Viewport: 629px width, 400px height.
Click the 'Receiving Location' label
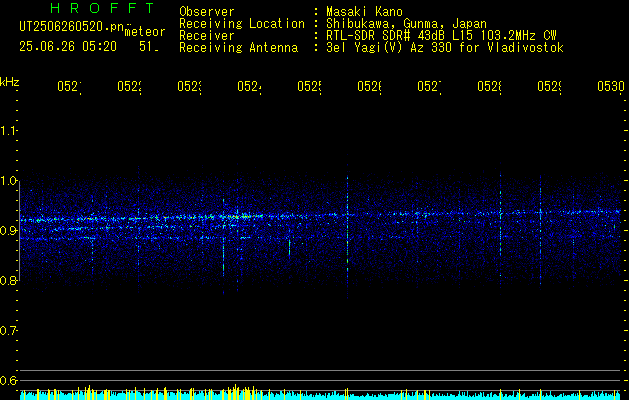[x=242, y=24]
